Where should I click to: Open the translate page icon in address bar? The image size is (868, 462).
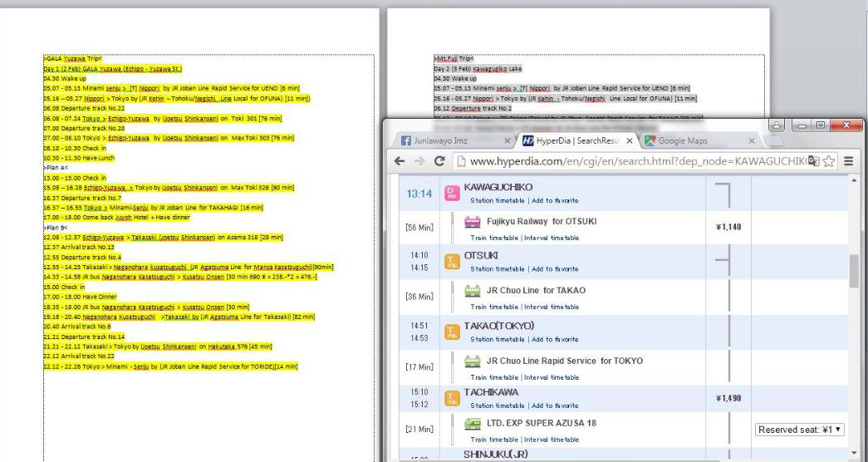[x=813, y=161]
